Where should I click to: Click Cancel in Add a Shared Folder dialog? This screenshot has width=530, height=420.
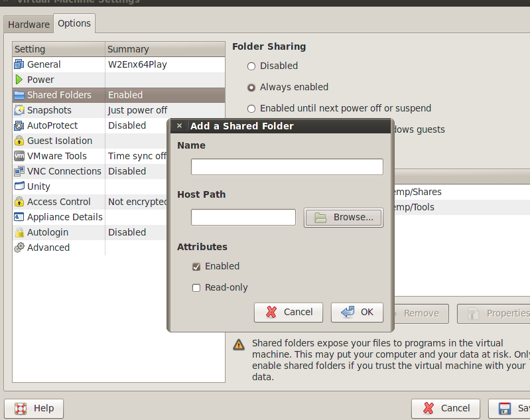(289, 312)
